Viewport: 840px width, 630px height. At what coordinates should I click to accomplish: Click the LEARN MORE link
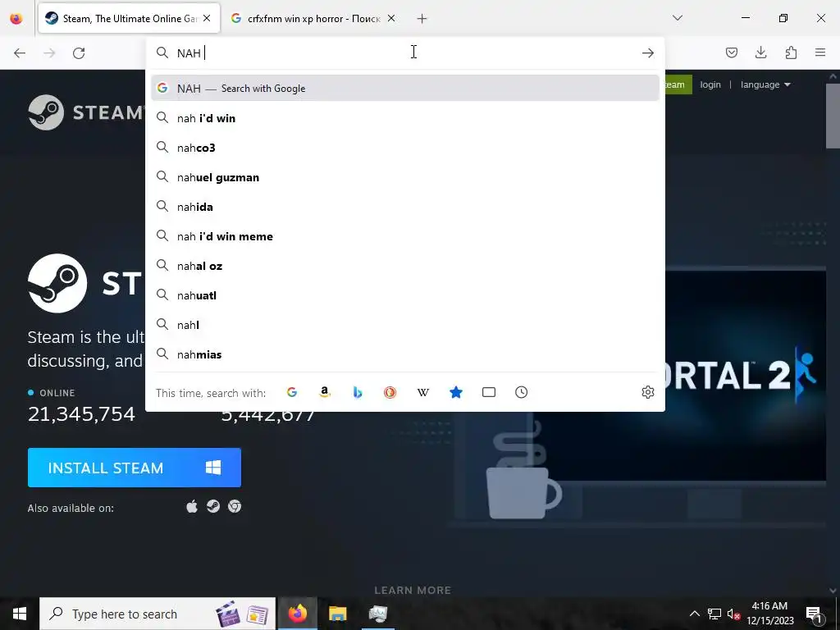[x=413, y=591]
